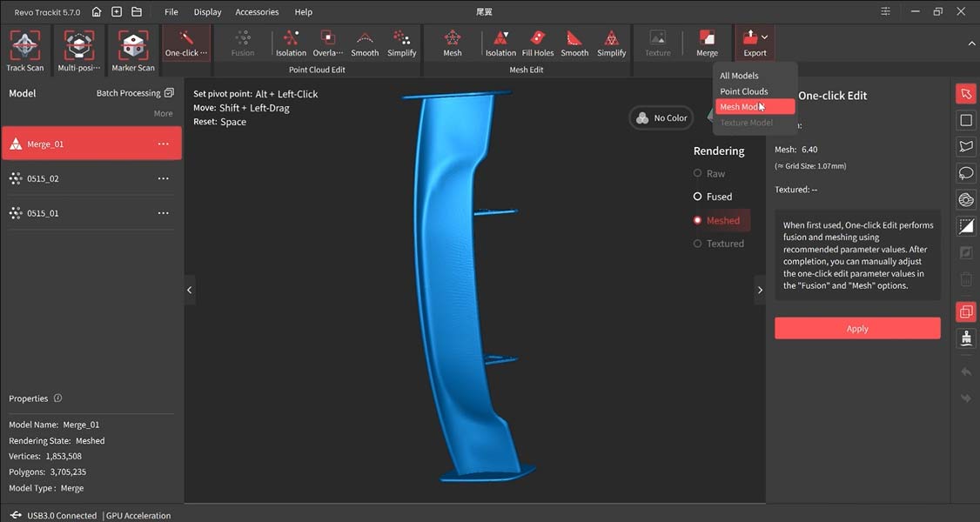Select the Mesh tool icon
This screenshot has width=980, height=522.
pyautogui.click(x=453, y=43)
